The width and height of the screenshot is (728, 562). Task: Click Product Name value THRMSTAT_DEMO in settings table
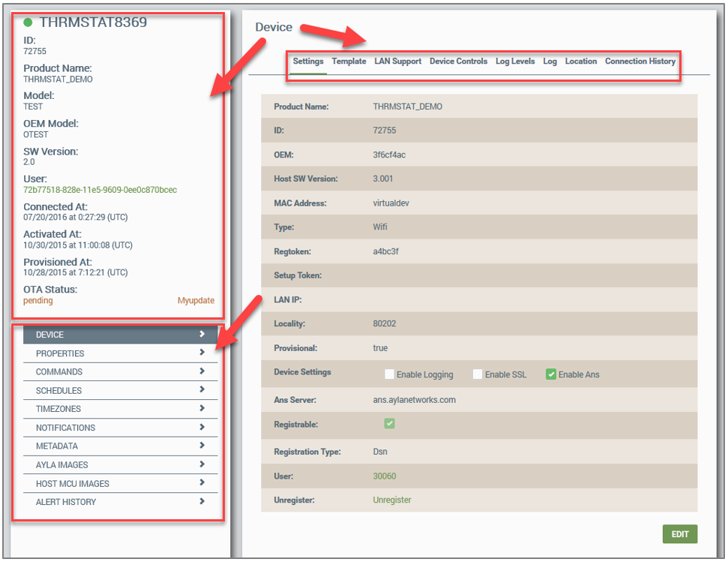tap(407, 107)
